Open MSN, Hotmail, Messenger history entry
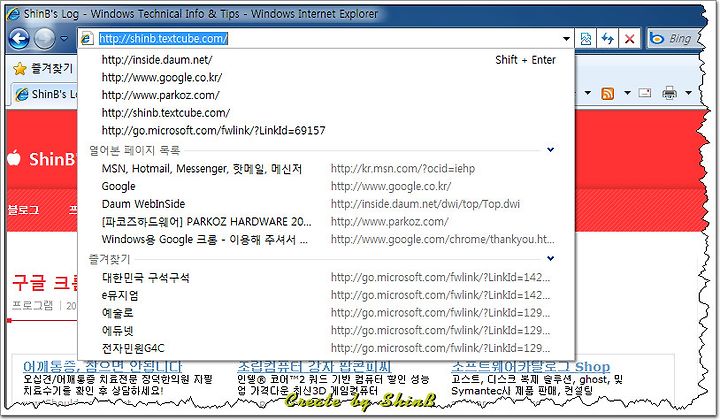 point(326,168)
